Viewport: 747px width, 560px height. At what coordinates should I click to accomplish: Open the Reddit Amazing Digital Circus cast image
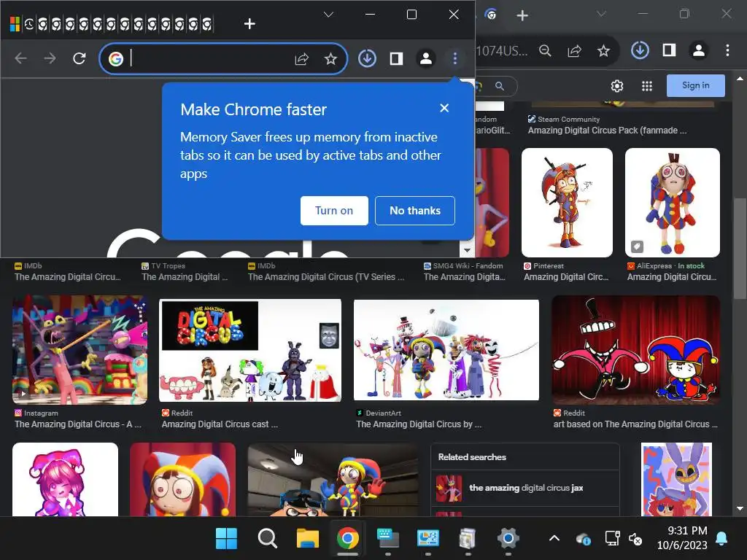250,351
